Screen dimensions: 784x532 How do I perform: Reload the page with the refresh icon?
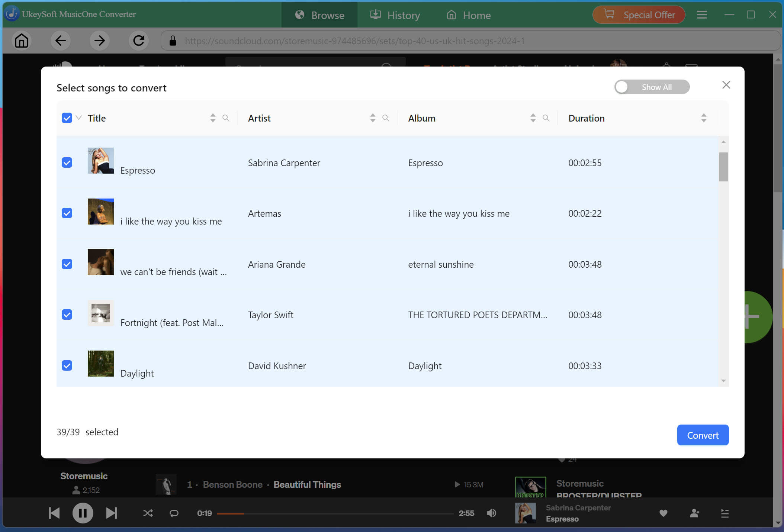pos(138,41)
